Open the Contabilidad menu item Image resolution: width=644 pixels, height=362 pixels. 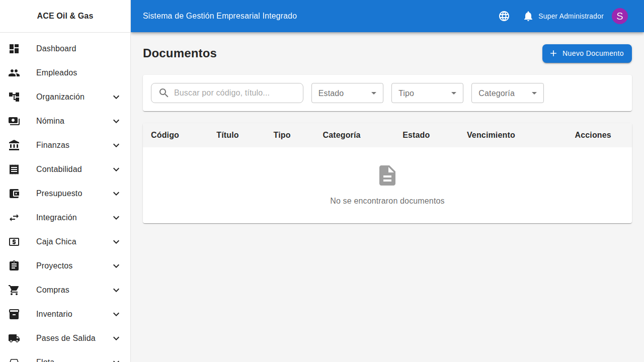pyautogui.click(x=65, y=169)
